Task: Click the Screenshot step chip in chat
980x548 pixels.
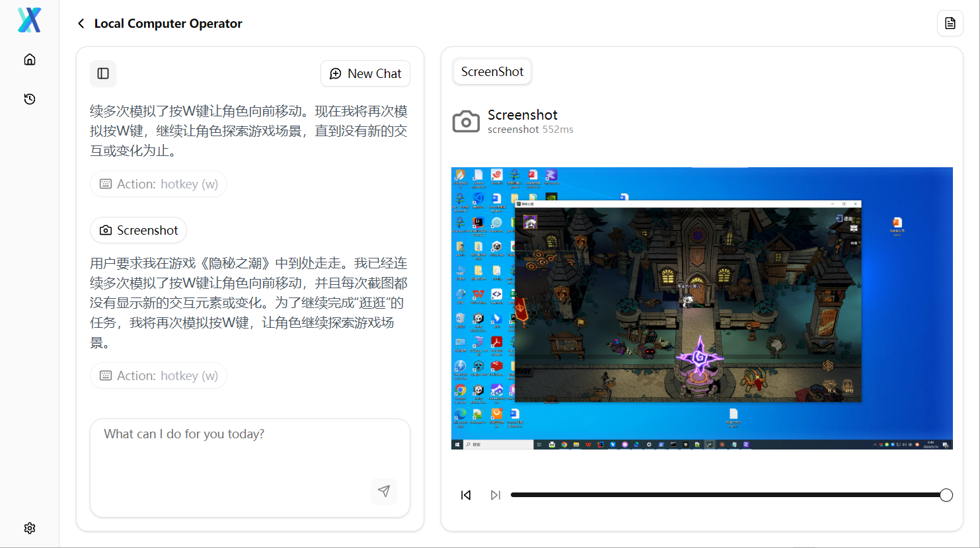Action: (x=139, y=230)
